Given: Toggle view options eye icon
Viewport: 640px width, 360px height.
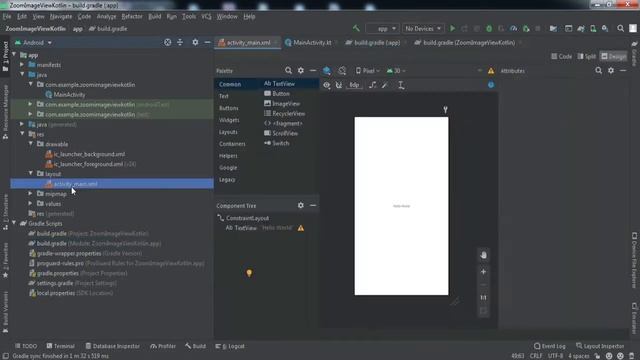Looking at the screenshot, I should pos(327,85).
